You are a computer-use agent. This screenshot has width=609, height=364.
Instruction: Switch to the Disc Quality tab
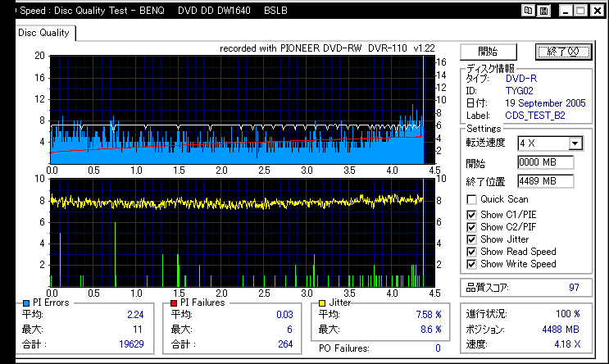tap(44, 33)
